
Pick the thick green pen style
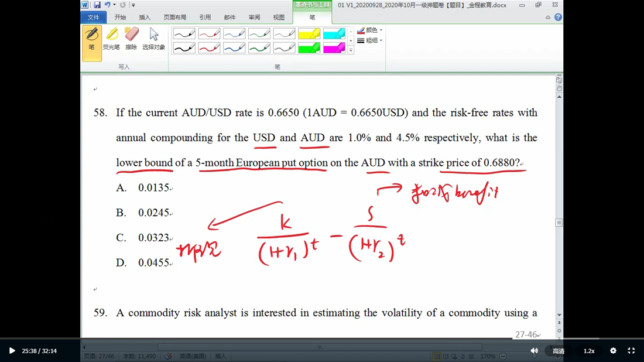[x=259, y=48]
